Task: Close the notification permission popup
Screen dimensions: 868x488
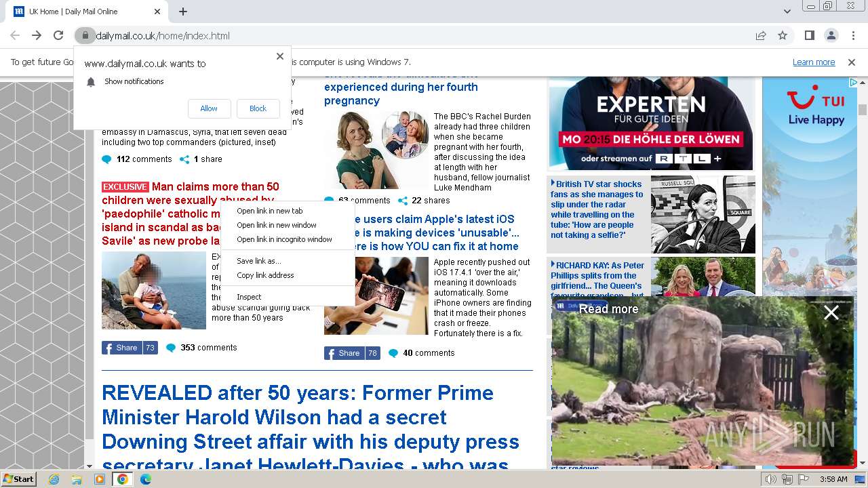Action: click(280, 56)
